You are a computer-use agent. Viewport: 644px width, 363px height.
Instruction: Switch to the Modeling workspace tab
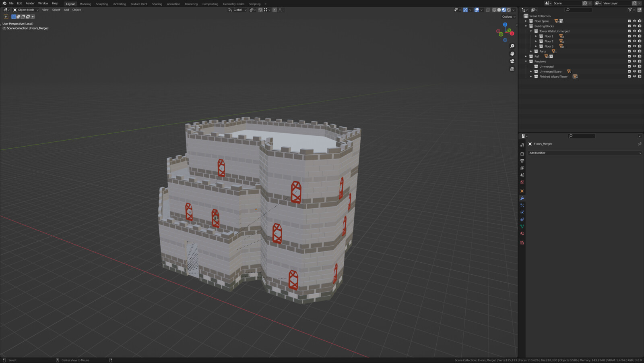pos(85,4)
